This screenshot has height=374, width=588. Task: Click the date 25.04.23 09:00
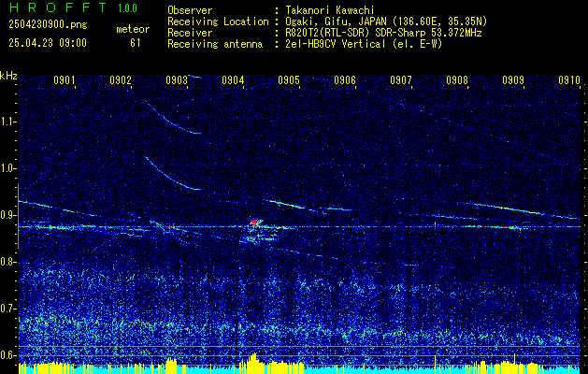(48, 42)
